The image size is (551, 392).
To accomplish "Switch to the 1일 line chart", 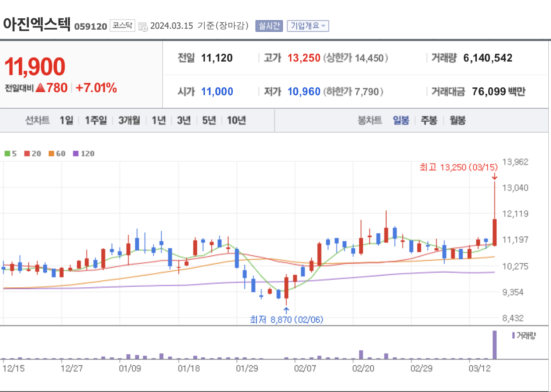I will click(x=66, y=120).
